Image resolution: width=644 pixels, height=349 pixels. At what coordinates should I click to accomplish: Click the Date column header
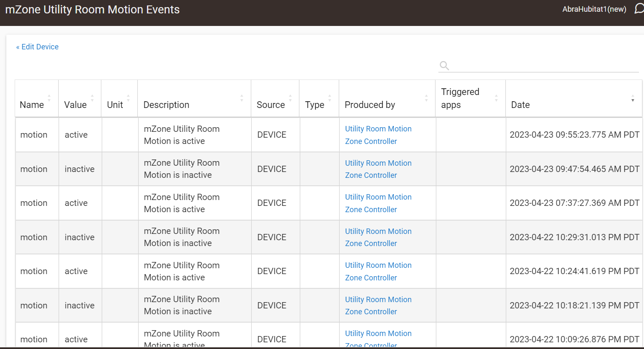[520, 105]
